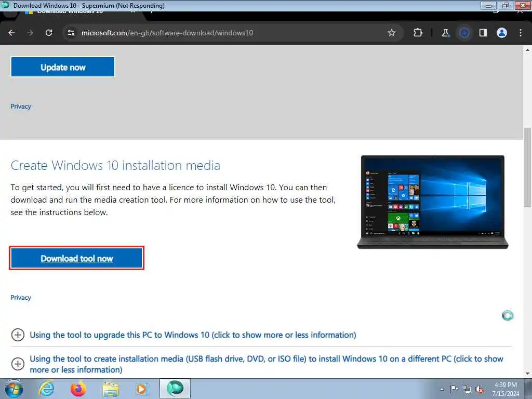
Task: Click the Update now button
Action: coord(63,67)
